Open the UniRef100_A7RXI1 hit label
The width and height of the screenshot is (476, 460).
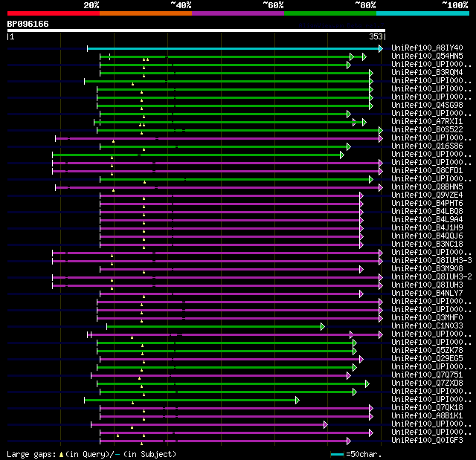point(427,122)
